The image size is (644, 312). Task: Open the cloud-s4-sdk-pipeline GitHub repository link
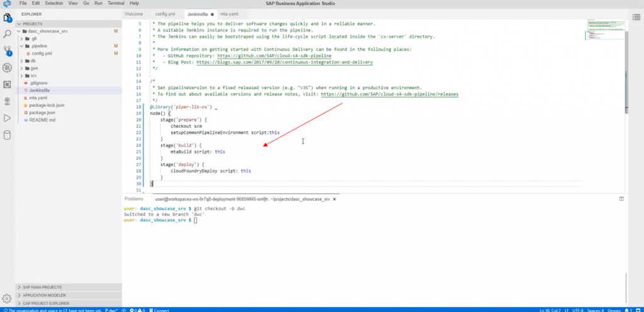click(274, 55)
